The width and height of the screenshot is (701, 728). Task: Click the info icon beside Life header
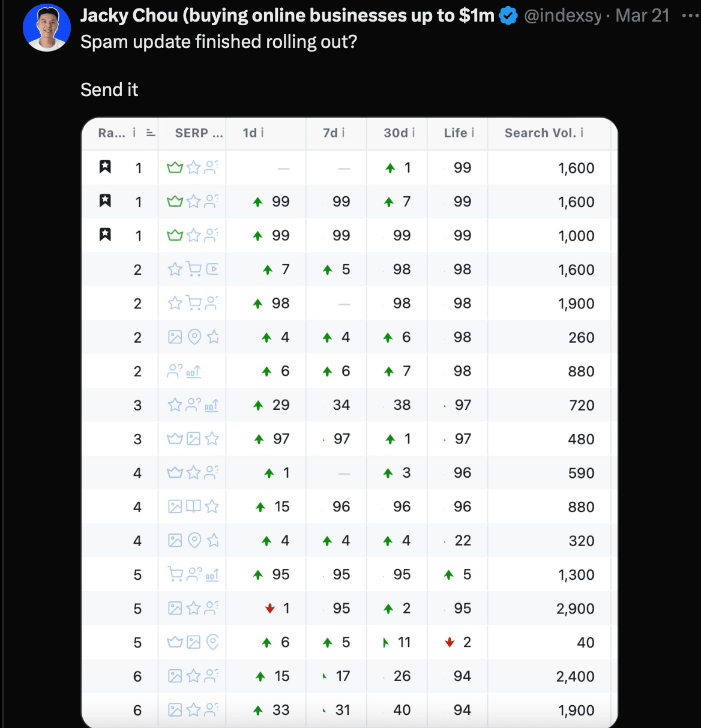(472, 133)
